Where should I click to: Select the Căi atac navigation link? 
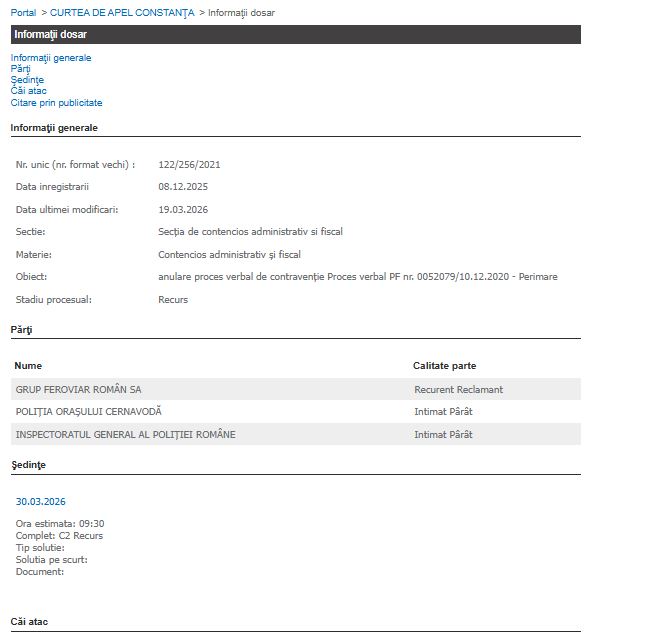pos(29,91)
